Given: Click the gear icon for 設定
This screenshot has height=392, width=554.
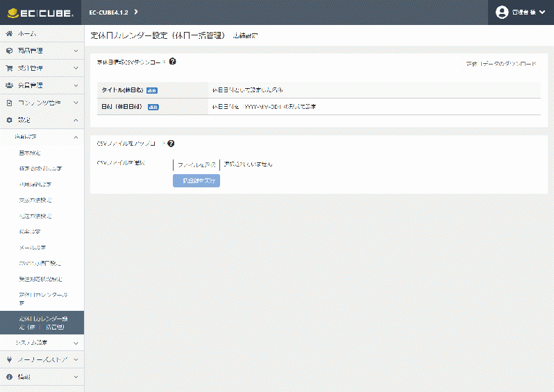Looking at the screenshot, I should 10,120.
